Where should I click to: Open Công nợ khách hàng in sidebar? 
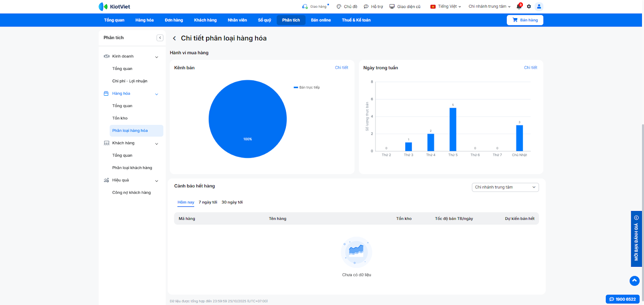click(132, 193)
